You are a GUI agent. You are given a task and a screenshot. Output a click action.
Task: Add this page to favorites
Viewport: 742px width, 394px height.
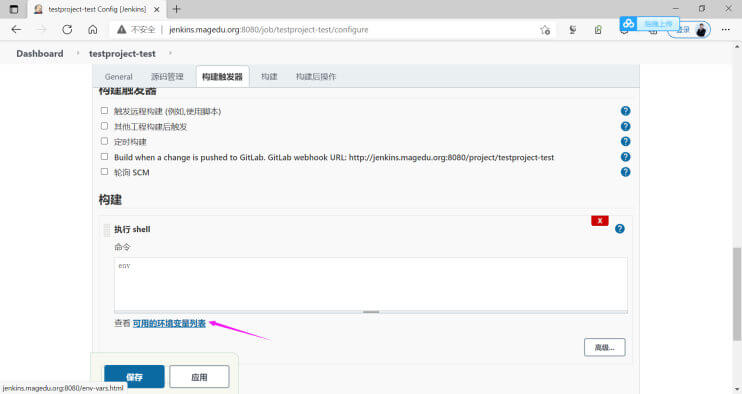[x=545, y=30]
